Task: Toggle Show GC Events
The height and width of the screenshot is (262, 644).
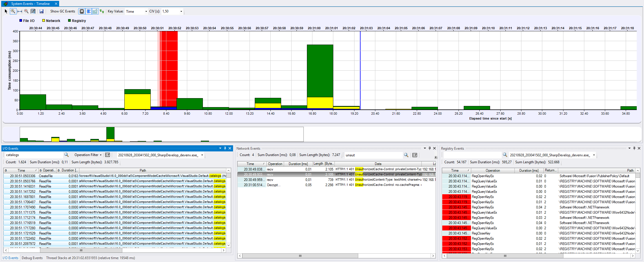Action: pos(62,11)
